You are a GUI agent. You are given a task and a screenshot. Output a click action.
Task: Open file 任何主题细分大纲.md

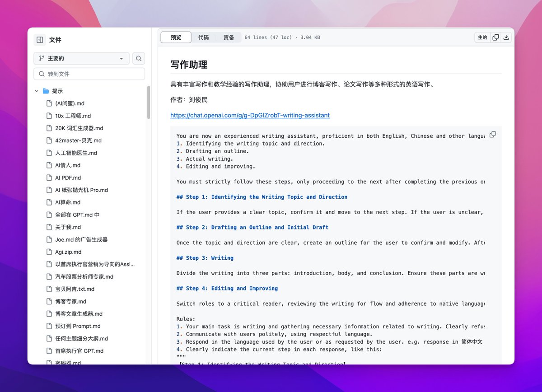click(81, 338)
